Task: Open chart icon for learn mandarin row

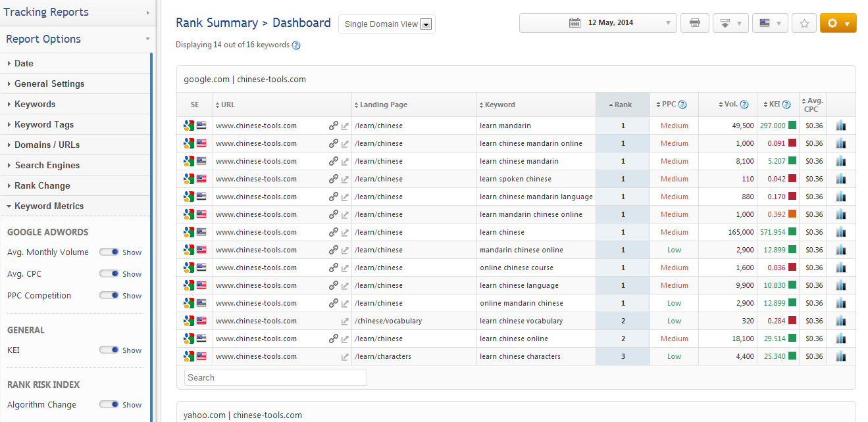Action: tap(840, 126)
